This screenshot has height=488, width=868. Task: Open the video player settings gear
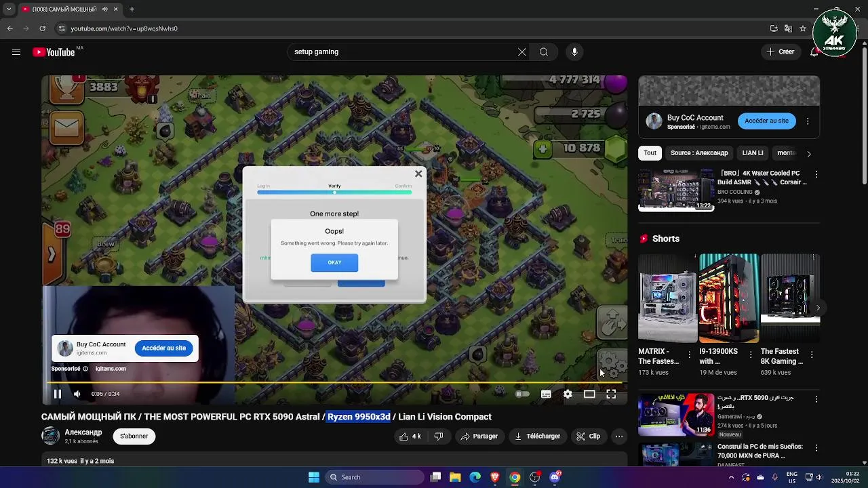pyautogui.click(x=568, y=394)
